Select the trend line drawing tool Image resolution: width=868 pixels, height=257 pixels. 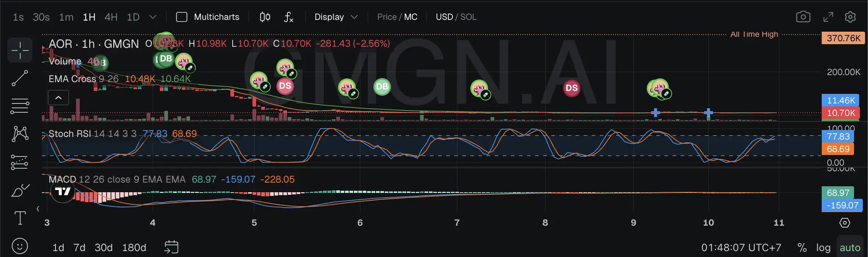[x=20, y=78]
